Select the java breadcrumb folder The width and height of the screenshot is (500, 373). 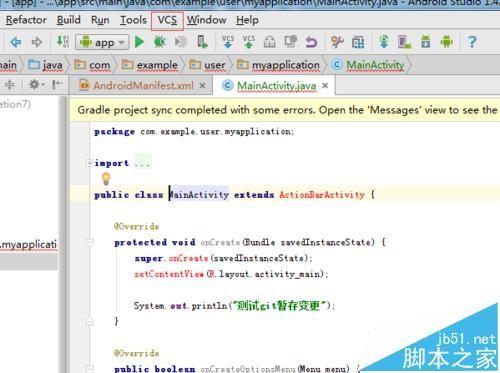tap(46, 65)
